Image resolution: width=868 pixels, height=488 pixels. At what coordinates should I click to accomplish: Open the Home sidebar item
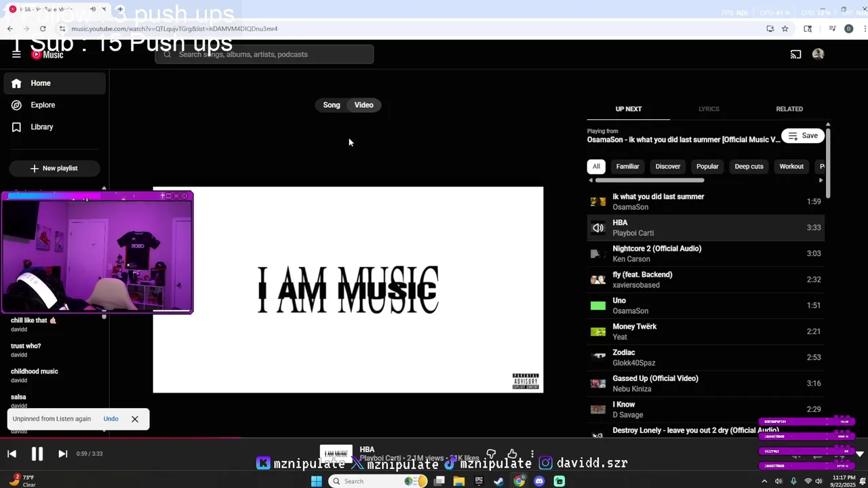(x=54, y=83)
